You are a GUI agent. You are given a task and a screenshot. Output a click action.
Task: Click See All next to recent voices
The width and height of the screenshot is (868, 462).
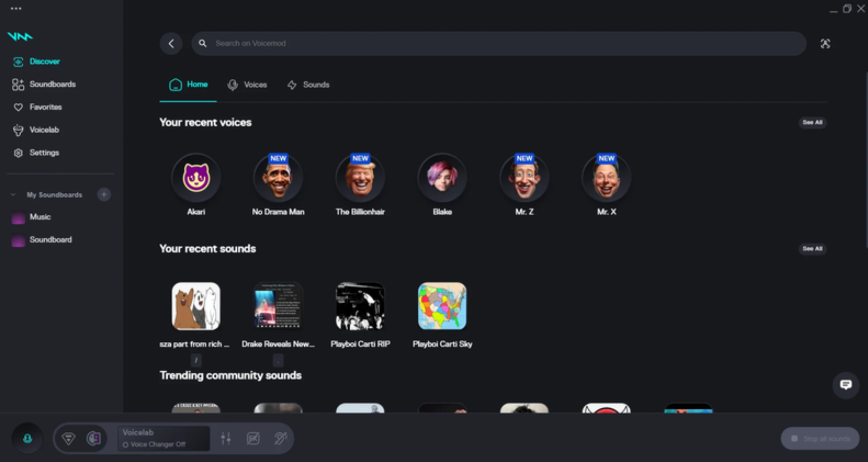tap(812, 122)
